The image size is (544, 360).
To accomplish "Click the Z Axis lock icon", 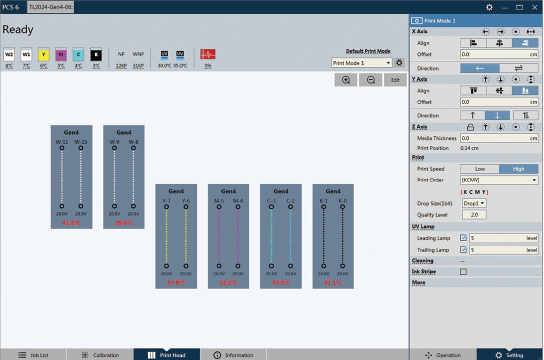I will pos(470,127).
